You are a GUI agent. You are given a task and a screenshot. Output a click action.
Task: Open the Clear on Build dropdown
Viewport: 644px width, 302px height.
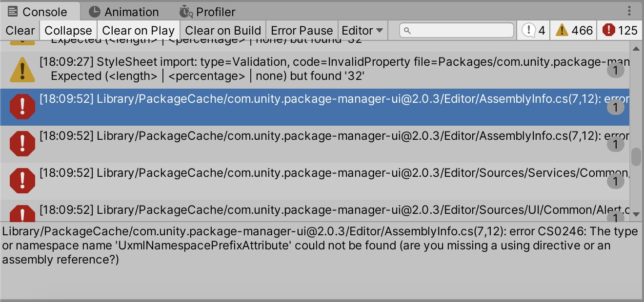pos(223,30)
